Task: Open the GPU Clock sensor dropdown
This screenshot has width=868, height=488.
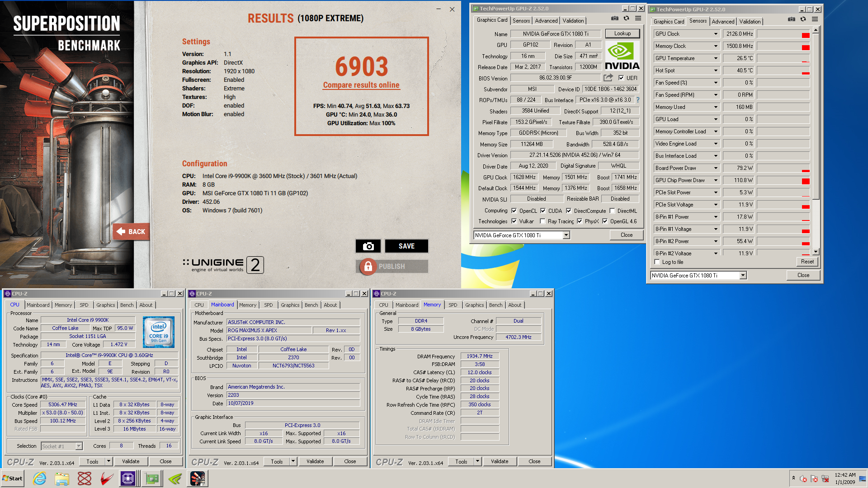Action: (x=716, y=34)
